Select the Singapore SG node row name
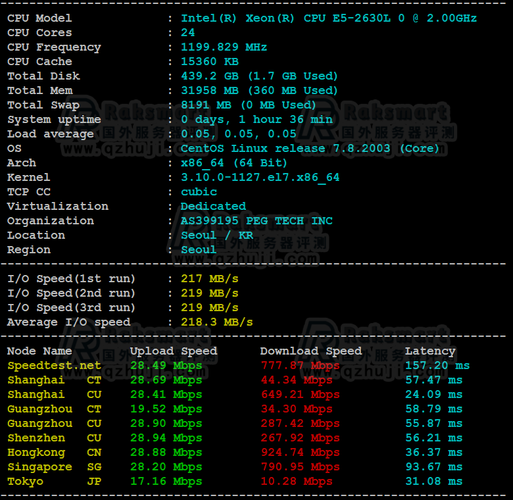This screenshot has width=513, height=500. pos(54,467)
